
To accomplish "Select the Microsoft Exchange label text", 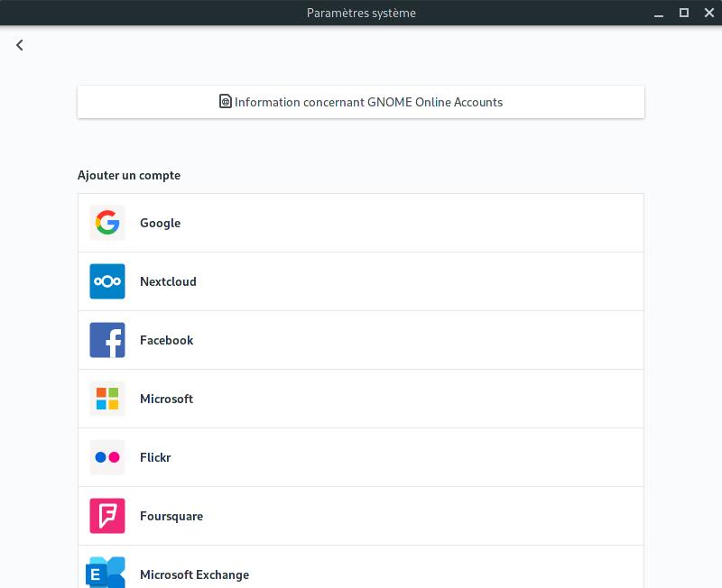I will pyautogui.click(x=194, y=574).
